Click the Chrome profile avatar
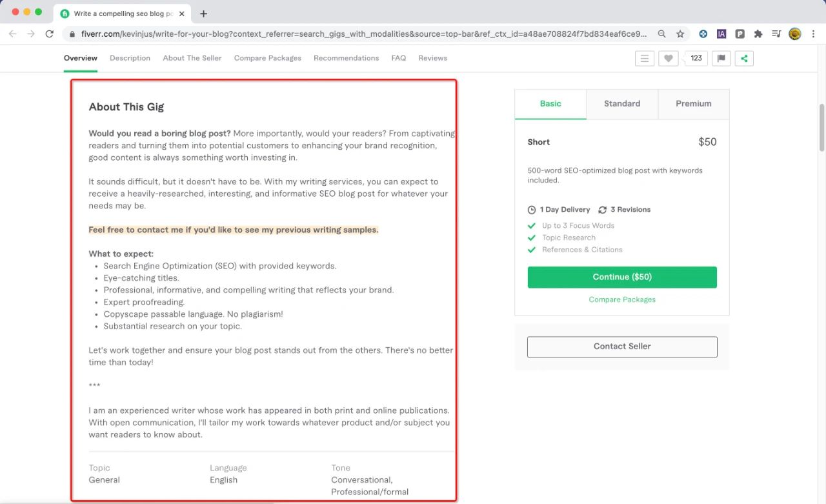The width and height of the screenshot is (826, 504). pos(795,34)
